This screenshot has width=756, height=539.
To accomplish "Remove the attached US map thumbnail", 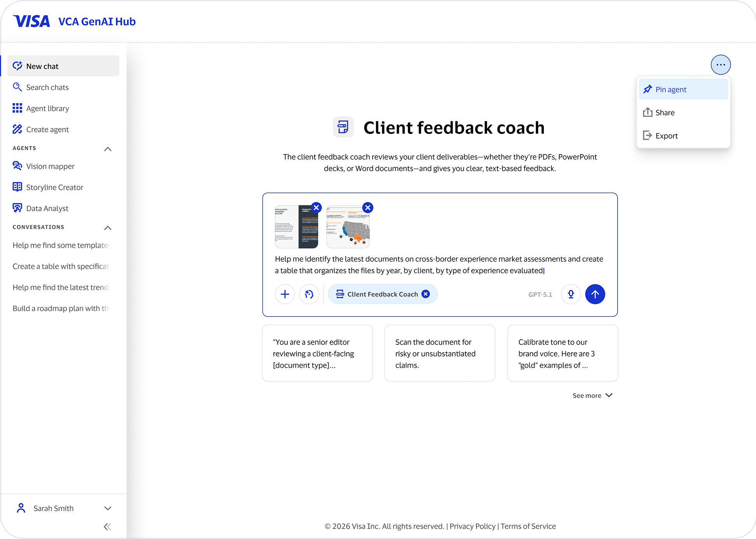I will [367, 207].
